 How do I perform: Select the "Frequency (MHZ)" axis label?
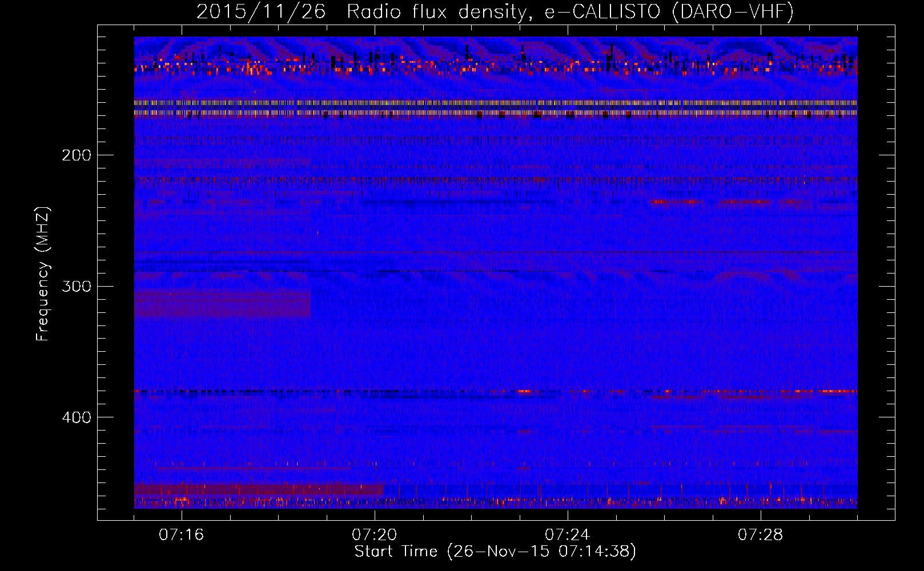[x=43, y=274]
